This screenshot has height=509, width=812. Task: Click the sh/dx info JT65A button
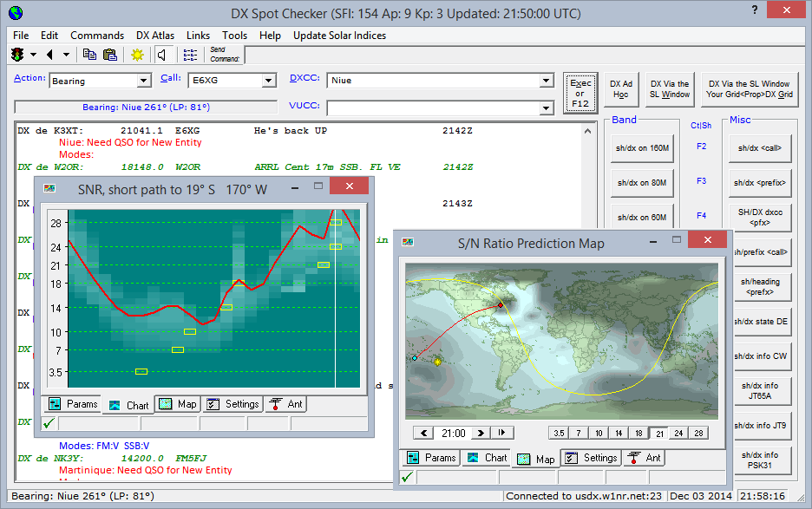coord(763,391)
